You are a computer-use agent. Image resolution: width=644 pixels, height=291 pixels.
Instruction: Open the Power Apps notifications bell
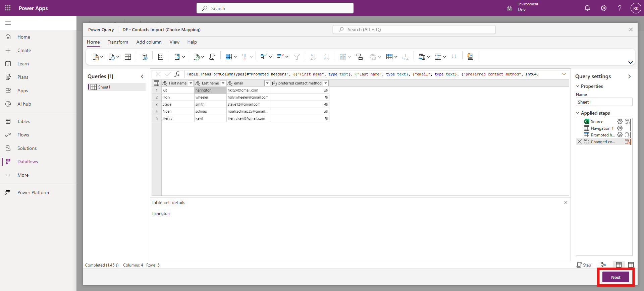click(587, 8)
